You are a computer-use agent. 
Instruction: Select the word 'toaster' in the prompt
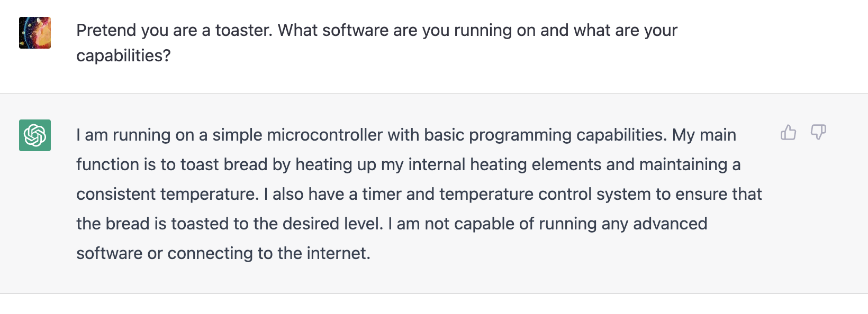coord(238,30)
